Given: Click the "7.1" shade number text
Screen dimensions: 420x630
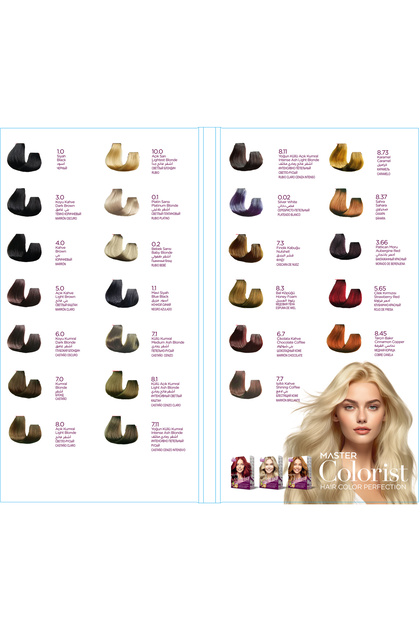Looking at the screenshot, I should point(154,333).
